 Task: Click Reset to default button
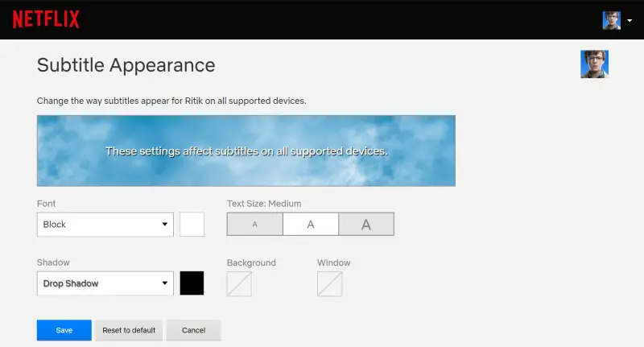tap(129, 330)
